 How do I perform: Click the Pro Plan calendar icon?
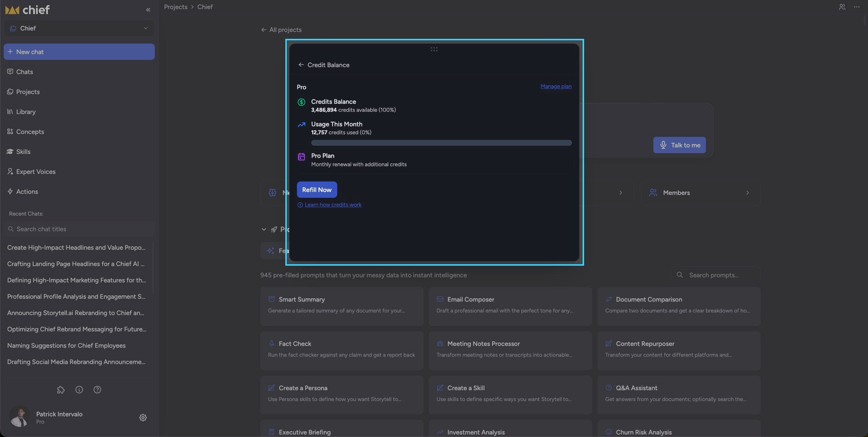tap(301, 156)
